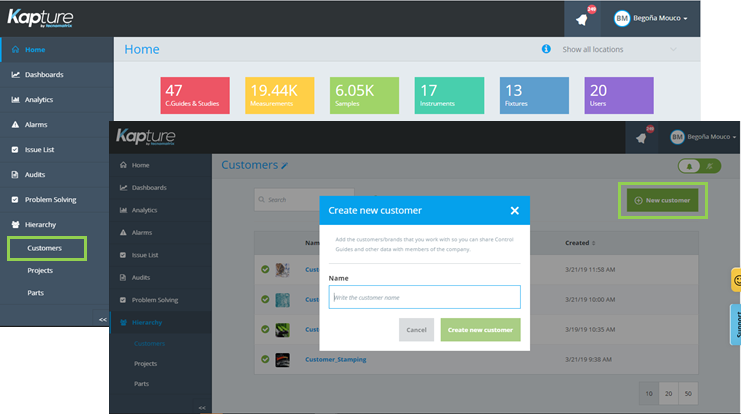Show 20 rows per page

[668, 394]
